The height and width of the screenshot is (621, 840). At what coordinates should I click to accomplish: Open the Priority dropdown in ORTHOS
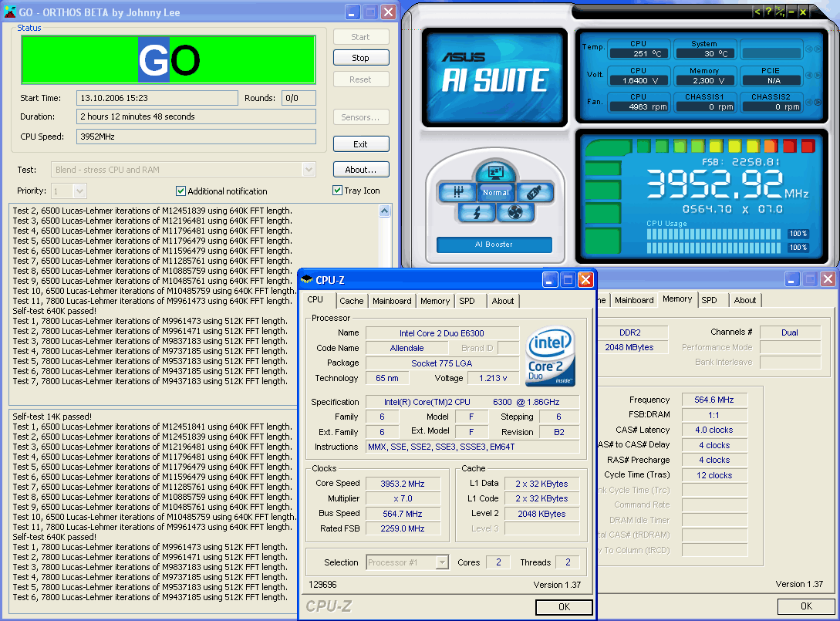(79, 191)
